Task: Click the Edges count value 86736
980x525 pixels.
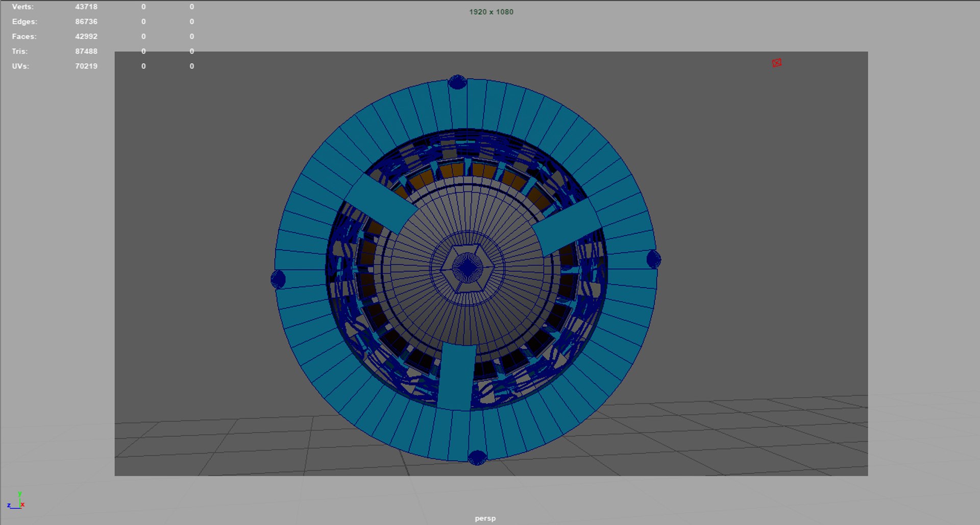Action: [86, 21]
